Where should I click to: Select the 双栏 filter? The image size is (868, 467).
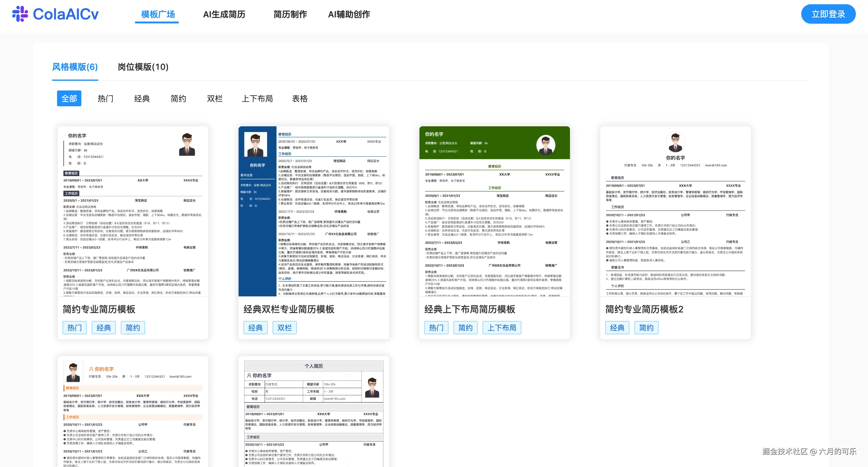pyautogui.click(x=214, y=98)
